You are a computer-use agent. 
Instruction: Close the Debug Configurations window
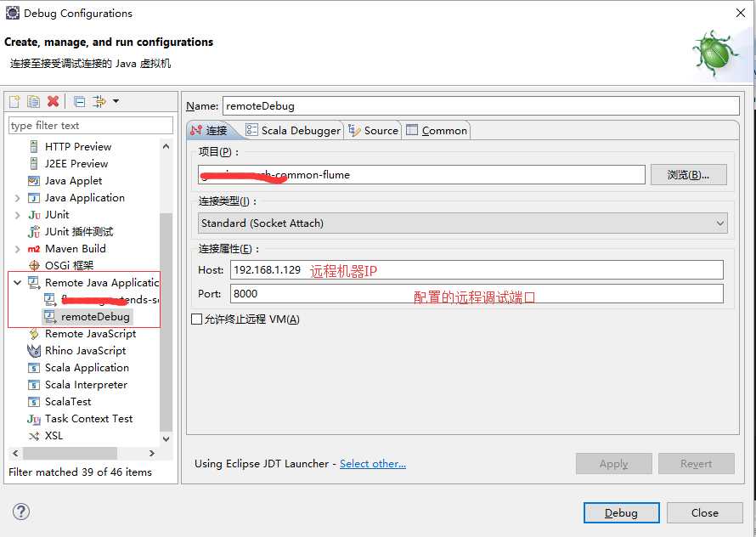point(741,13)
